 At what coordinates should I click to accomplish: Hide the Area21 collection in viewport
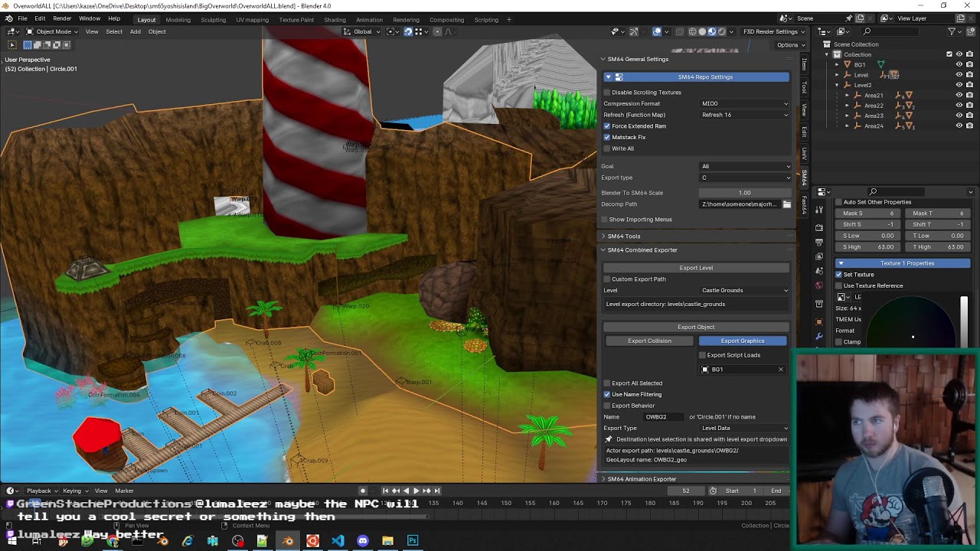point(959,96)
